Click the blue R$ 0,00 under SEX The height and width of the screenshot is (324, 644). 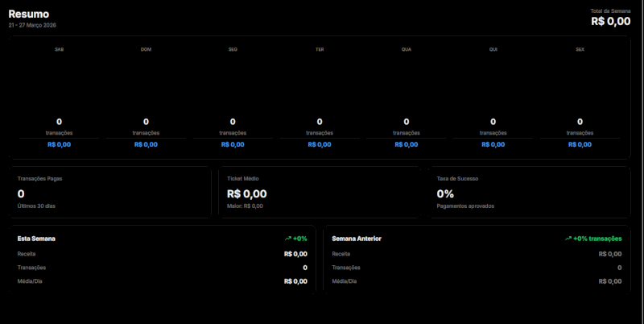click(x=580, y=144)
